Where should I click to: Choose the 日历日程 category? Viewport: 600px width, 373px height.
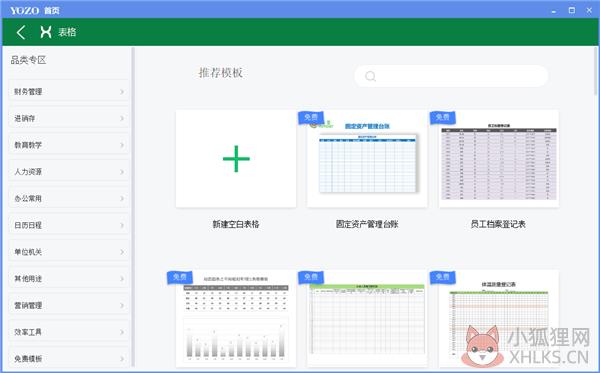69,225
